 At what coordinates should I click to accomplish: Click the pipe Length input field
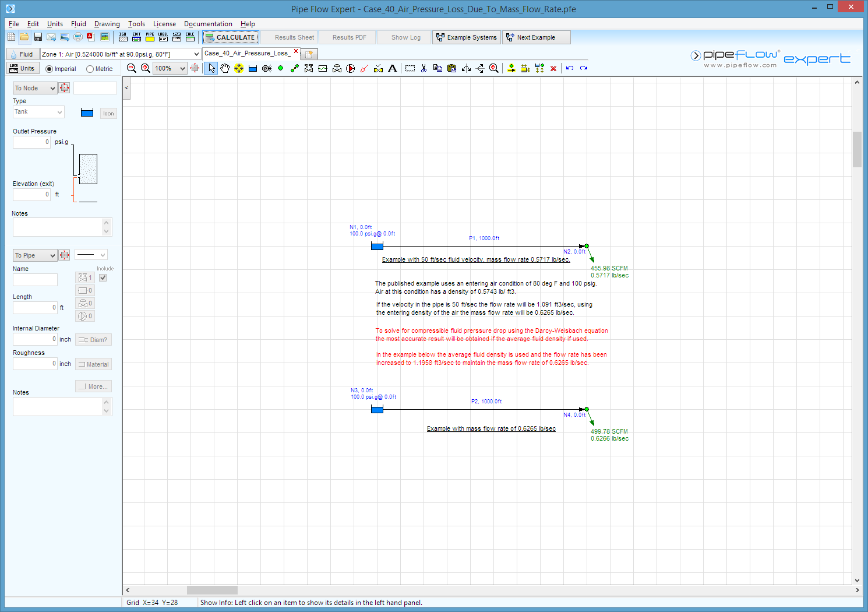pos(35,308)
